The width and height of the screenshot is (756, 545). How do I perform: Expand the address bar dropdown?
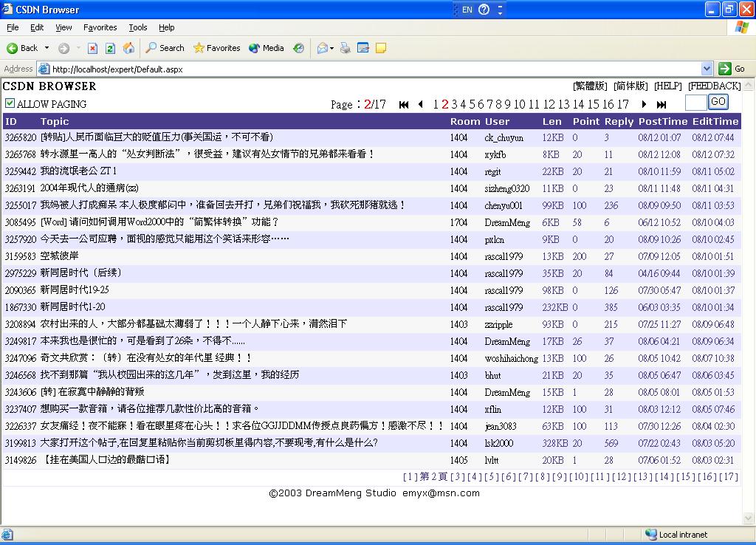click(x=707, y=69)
